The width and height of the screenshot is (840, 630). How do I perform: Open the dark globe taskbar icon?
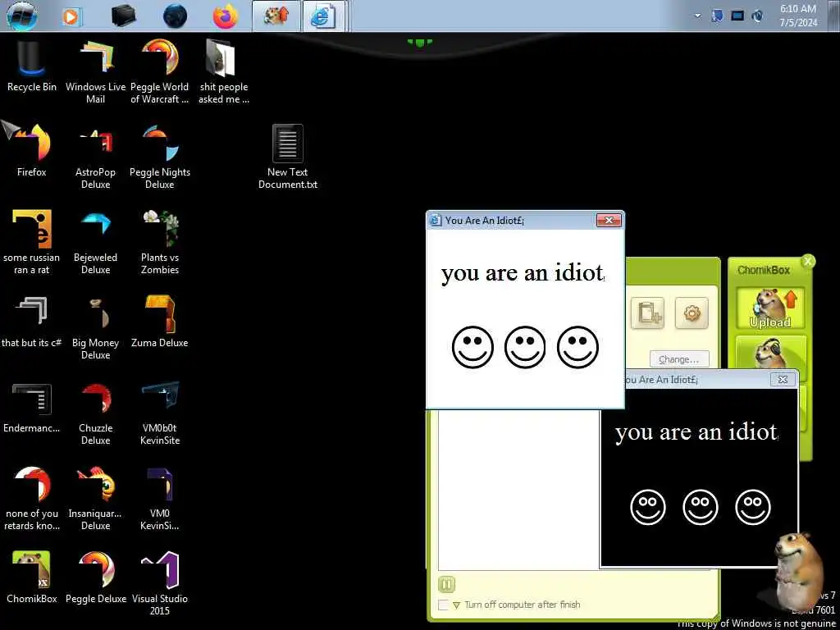click(176, 16)
